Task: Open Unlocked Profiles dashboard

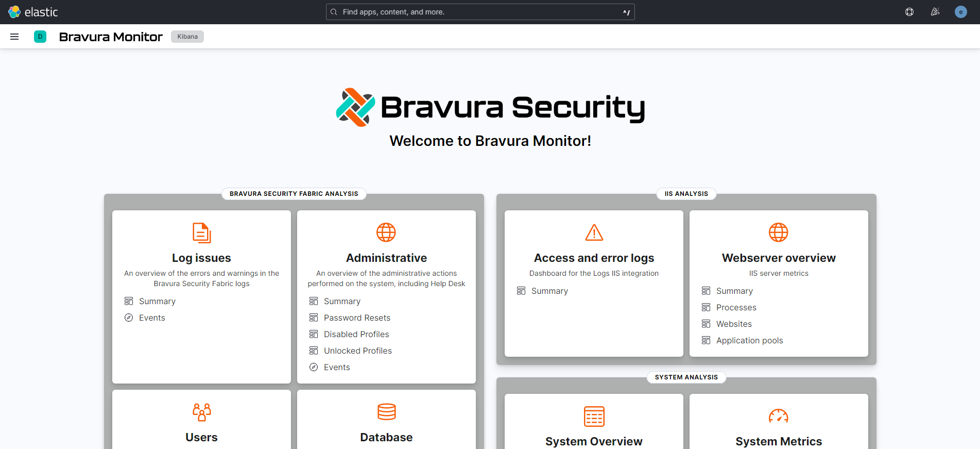Action: [x=357, y=351]
